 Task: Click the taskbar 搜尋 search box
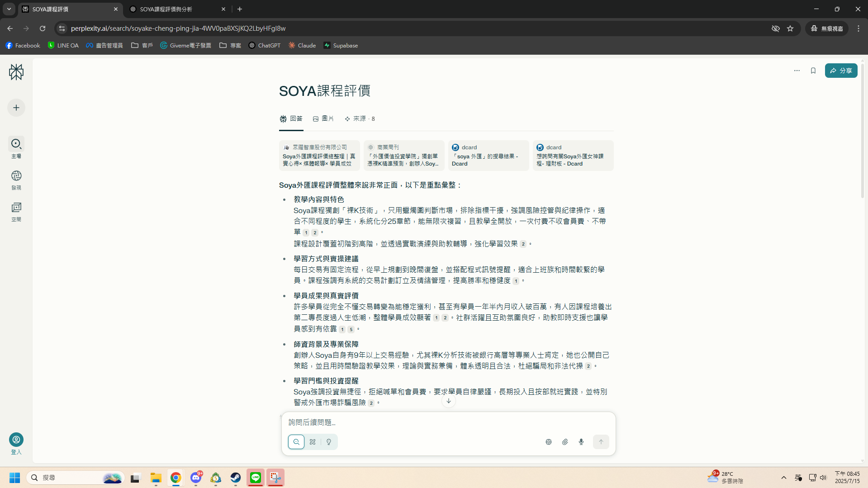(75, 478)
